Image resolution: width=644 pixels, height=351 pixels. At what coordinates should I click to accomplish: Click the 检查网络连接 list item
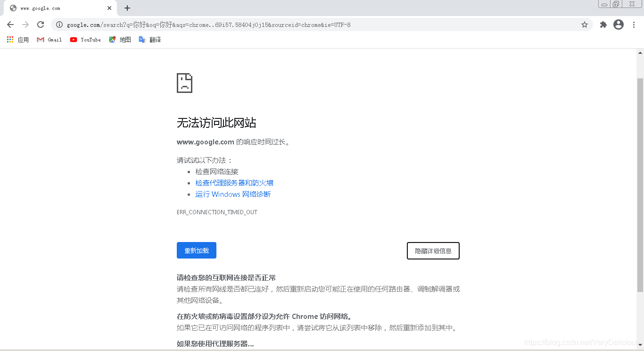pos(217,172)
